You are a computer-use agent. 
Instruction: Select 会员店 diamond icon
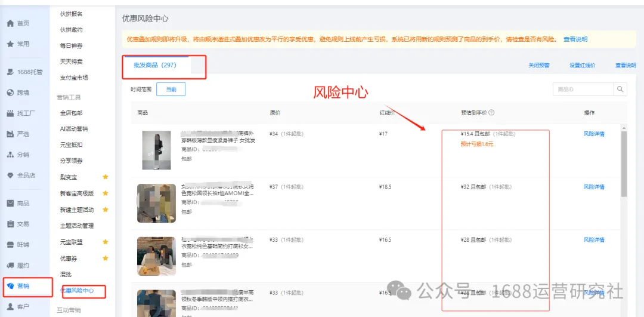point(10,175)
